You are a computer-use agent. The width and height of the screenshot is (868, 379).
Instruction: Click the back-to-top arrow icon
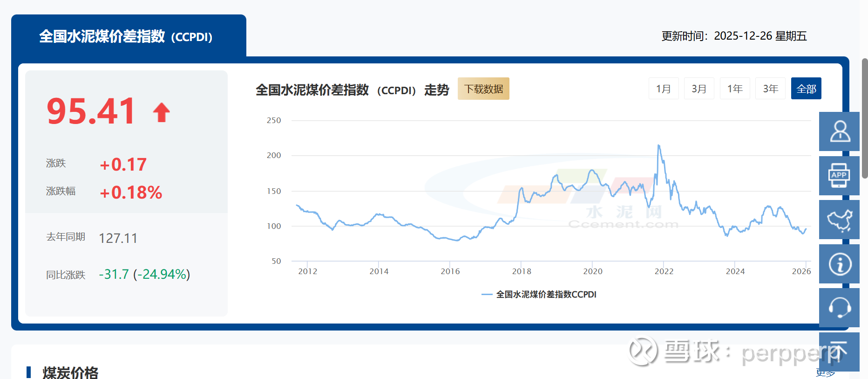pos(839,352)
